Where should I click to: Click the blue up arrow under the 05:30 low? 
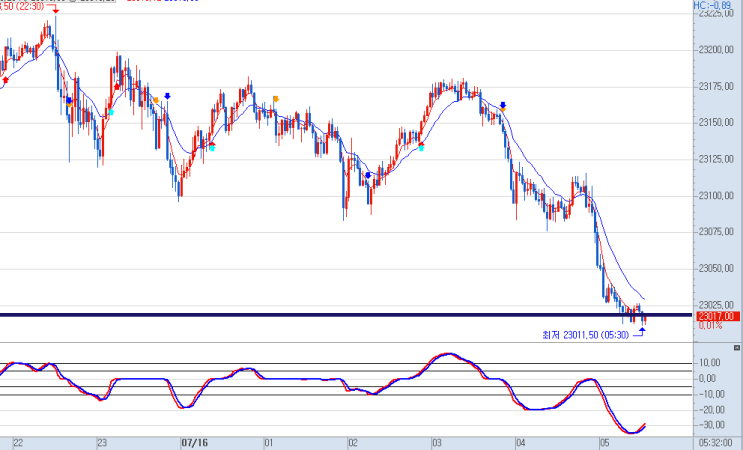(x=642, y=330)
